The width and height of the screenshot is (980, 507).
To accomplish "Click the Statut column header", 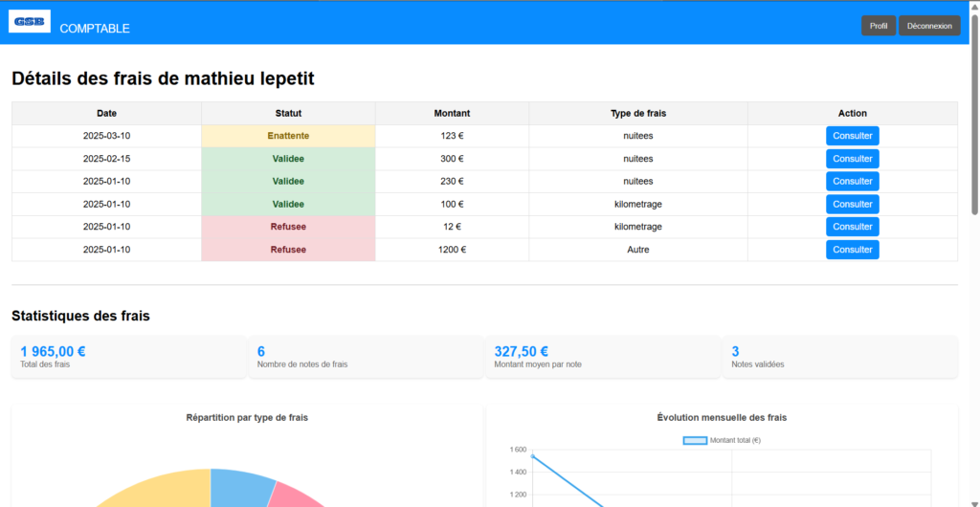I will [x=288, y=113].
